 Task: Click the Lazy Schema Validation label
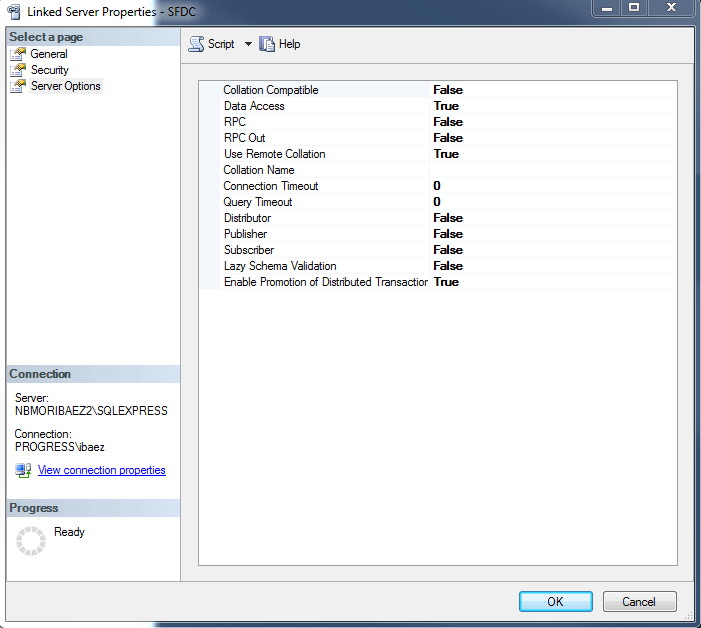tap(280, 266)
